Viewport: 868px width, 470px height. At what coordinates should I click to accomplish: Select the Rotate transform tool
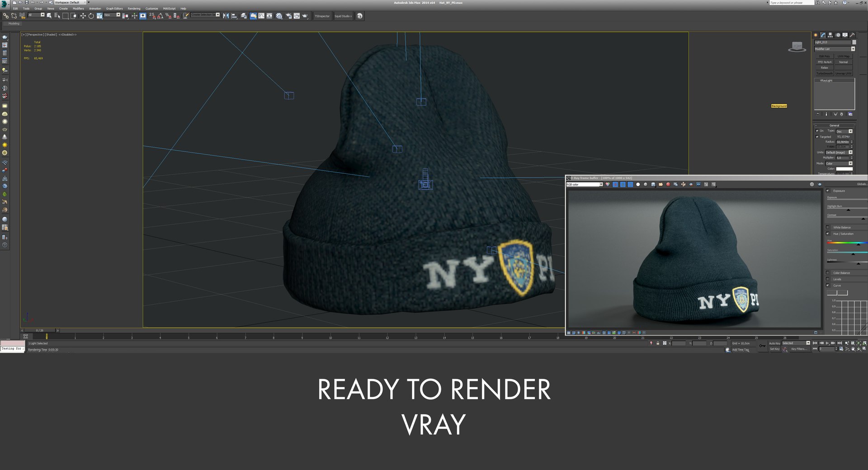point(91,16)
